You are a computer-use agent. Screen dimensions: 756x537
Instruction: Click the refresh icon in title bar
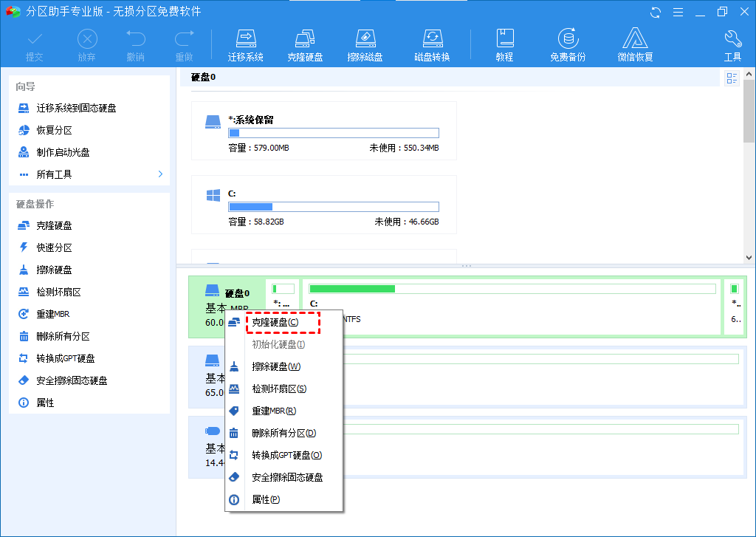point(656,12)
